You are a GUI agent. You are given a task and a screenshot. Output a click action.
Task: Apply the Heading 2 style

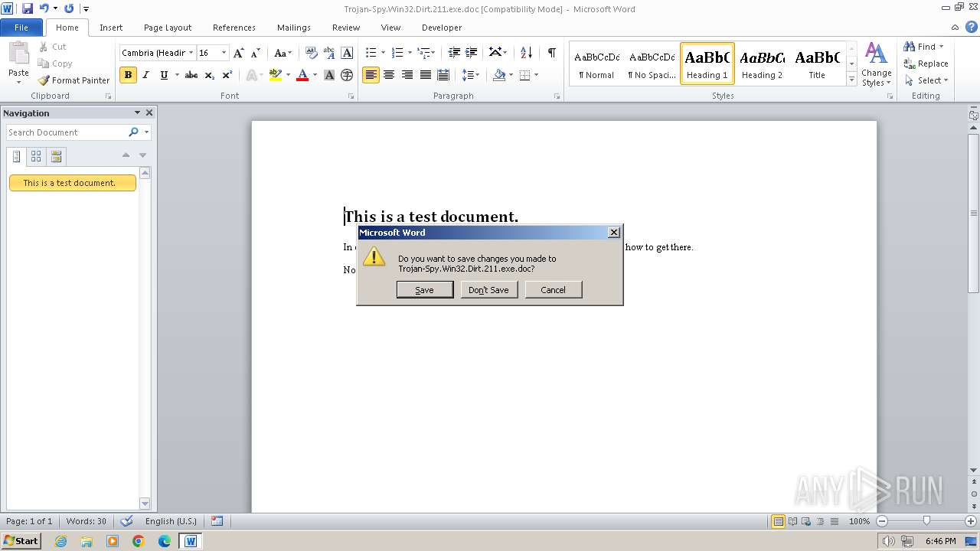point(762,64)
